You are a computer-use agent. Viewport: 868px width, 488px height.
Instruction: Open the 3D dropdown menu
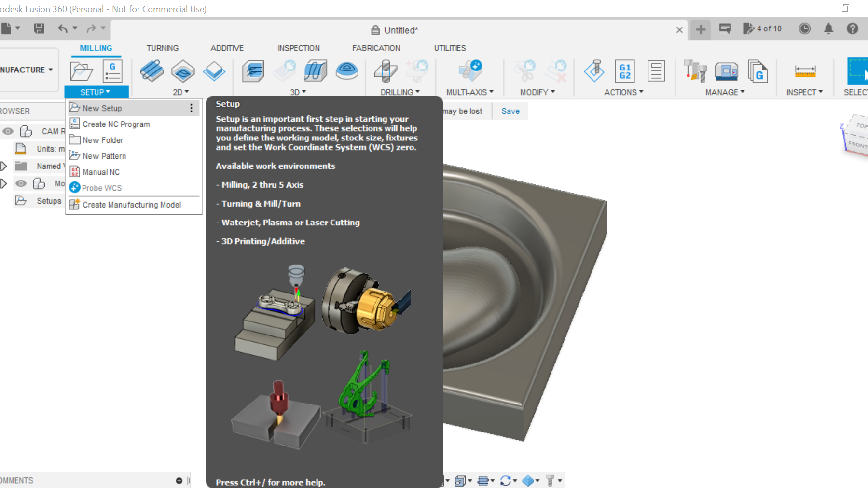click(298, 92)
